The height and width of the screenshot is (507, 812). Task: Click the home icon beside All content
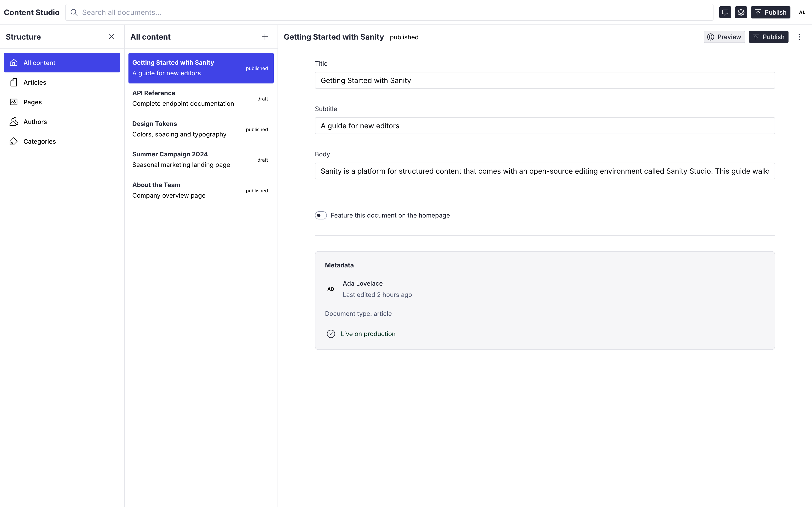pyautogui.click(x=14, y=63)
